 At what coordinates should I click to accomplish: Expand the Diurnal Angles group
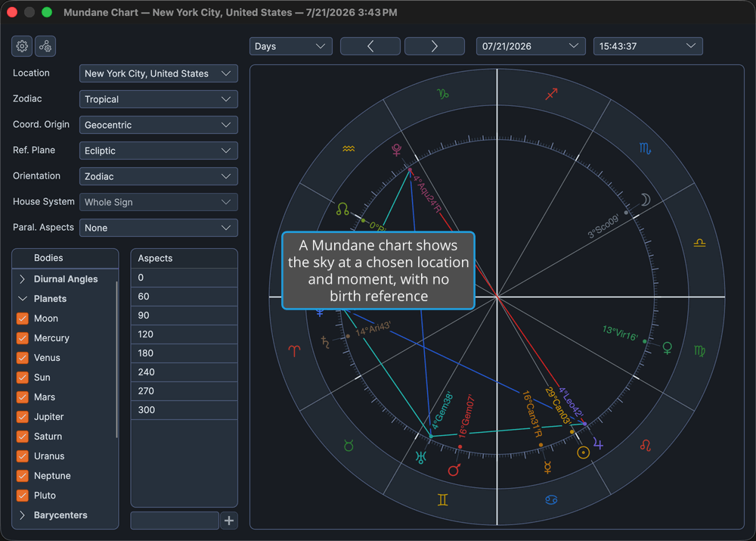pyautogui.click(x=22, y=279)
